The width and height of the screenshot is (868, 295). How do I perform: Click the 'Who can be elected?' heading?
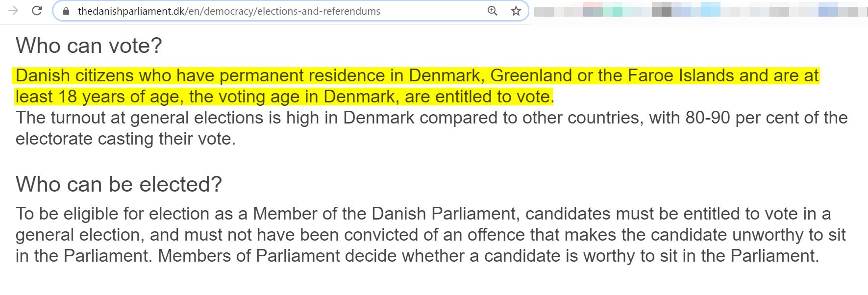[x=119, y=184]
